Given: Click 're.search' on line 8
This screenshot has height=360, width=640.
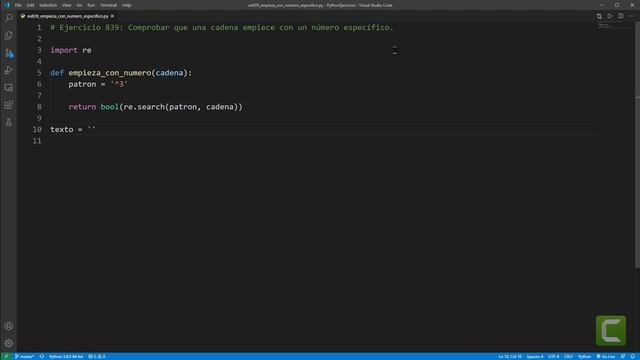Looking at the screenshot, I should click(144, 107).
